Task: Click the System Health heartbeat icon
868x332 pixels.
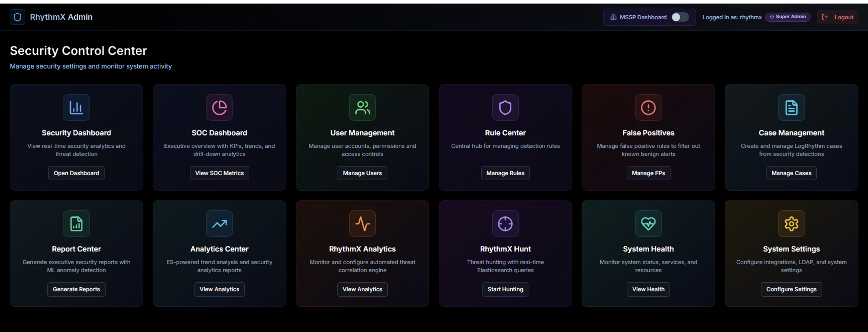Action: point(648,224)
